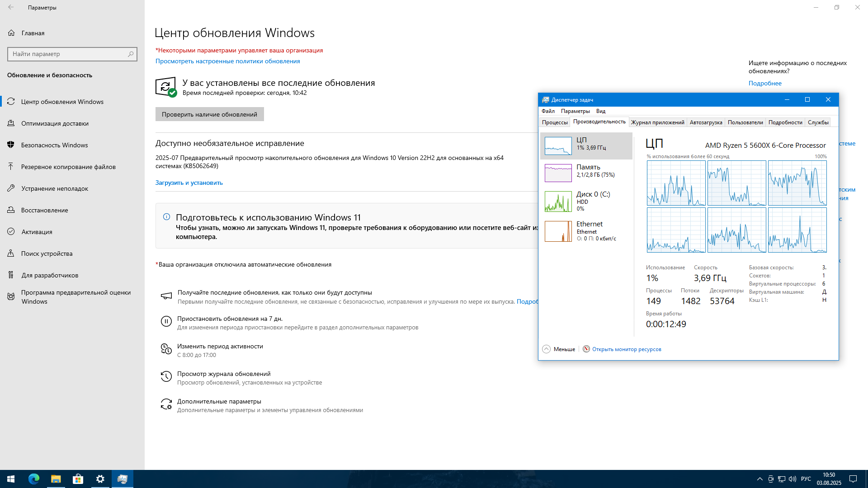Open notification center icon

click(x=853, y=479)
